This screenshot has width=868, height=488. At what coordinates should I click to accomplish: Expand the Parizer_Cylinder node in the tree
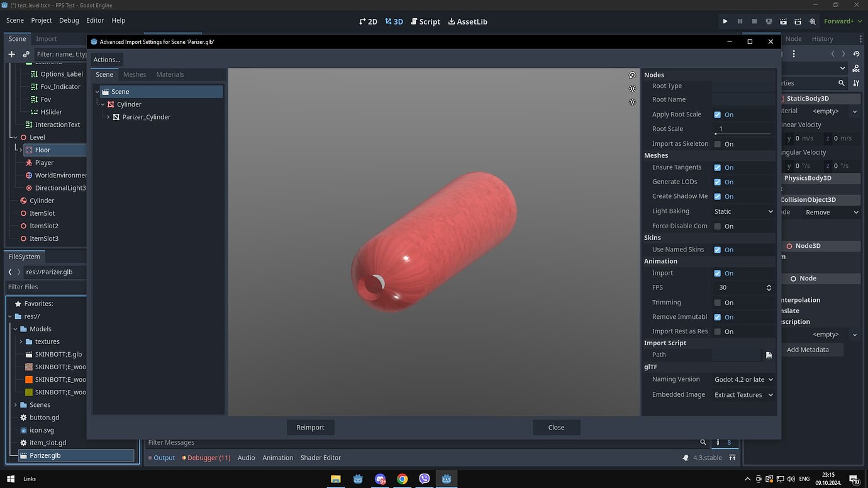pyautogui.click(x=108, y=116)
